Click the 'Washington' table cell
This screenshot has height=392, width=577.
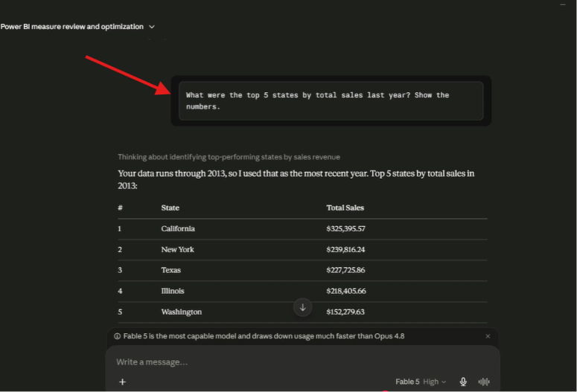click(181, 312)
